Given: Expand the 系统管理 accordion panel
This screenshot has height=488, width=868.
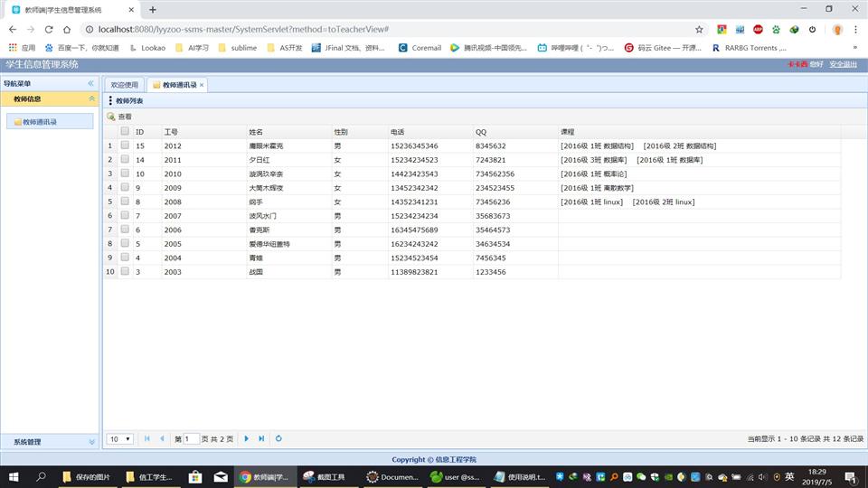Looking at the screenshot, I should coord(49,442).
